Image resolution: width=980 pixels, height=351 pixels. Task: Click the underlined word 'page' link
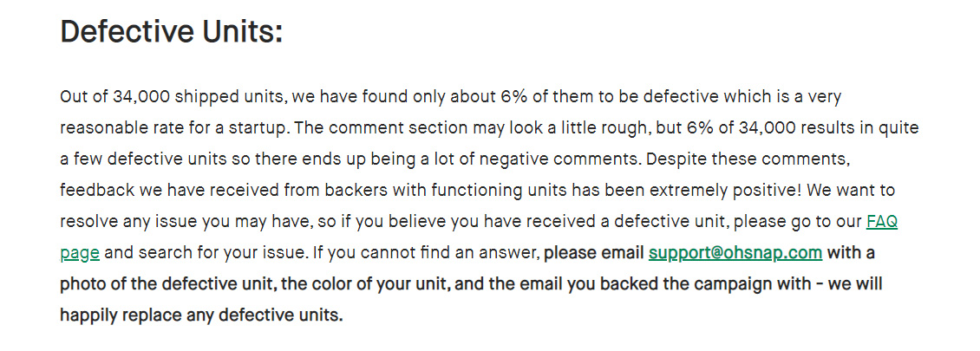pyautogui.click(x=80, y=254)
